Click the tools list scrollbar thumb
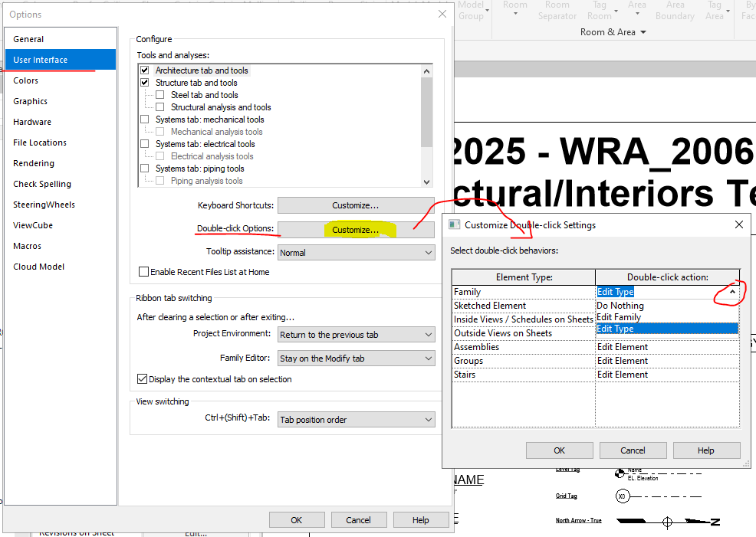 click(x=426, y=112)
